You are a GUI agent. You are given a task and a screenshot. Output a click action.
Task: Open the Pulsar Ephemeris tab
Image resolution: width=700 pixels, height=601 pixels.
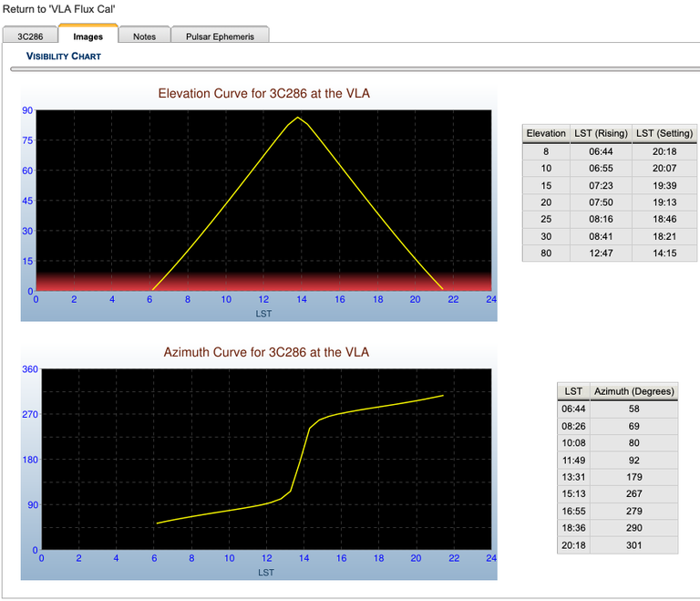click(x=220, y=36)
